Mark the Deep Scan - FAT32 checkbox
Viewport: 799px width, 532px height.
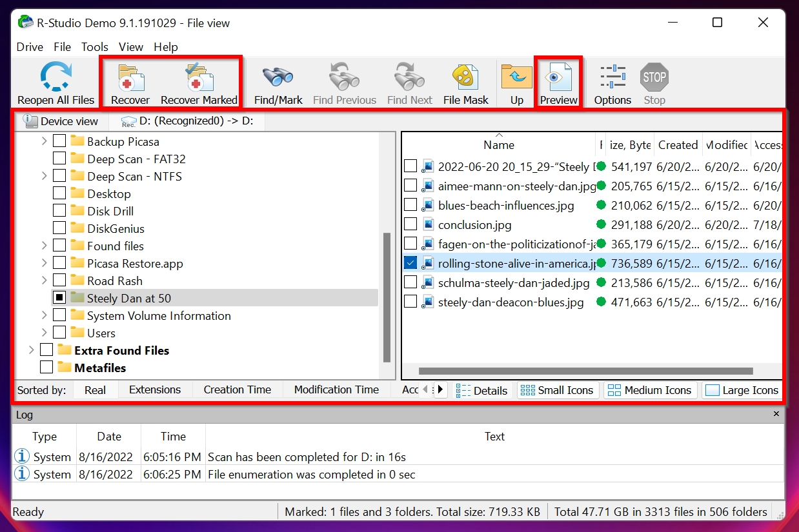(59, 159)
